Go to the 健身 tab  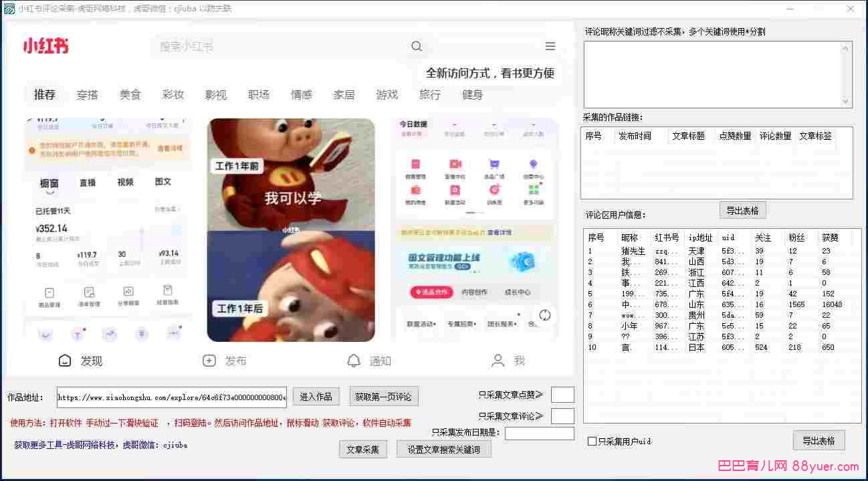(x=473, y=94)
